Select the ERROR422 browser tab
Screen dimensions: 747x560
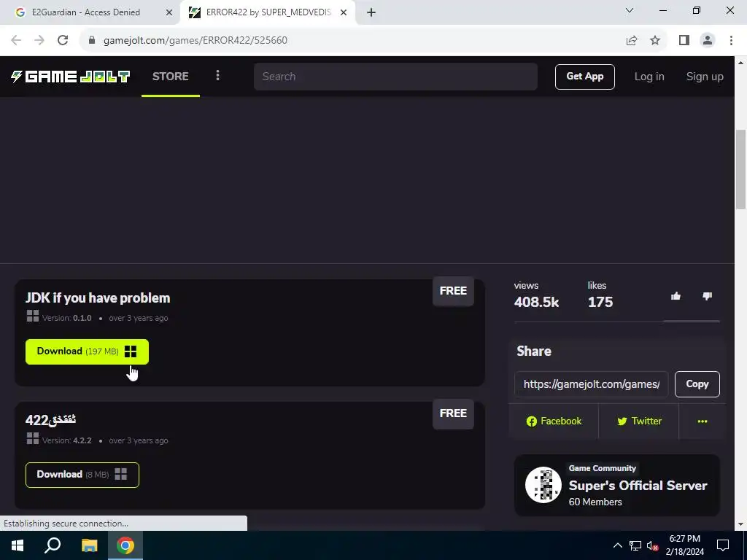pos(268,12)
